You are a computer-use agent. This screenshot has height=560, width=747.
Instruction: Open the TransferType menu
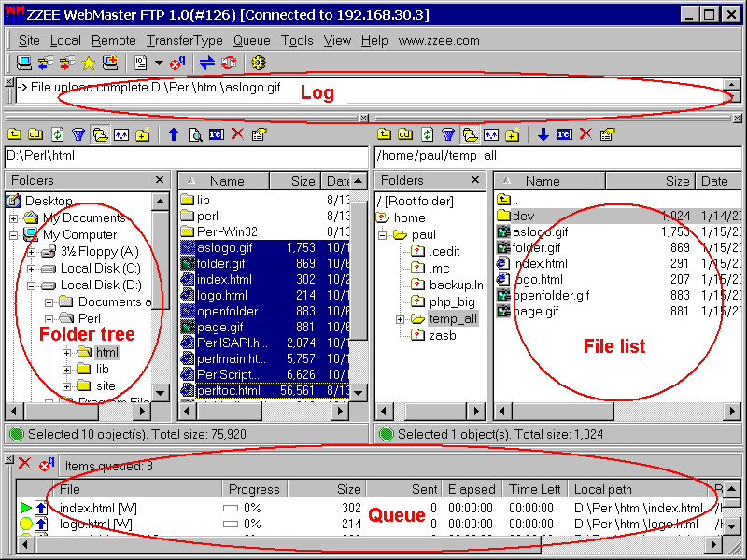coord(184,41)
